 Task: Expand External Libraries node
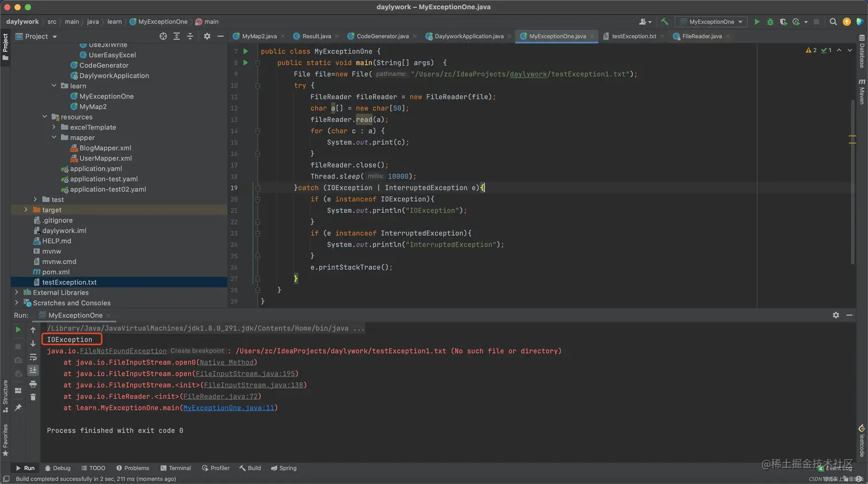17,292
